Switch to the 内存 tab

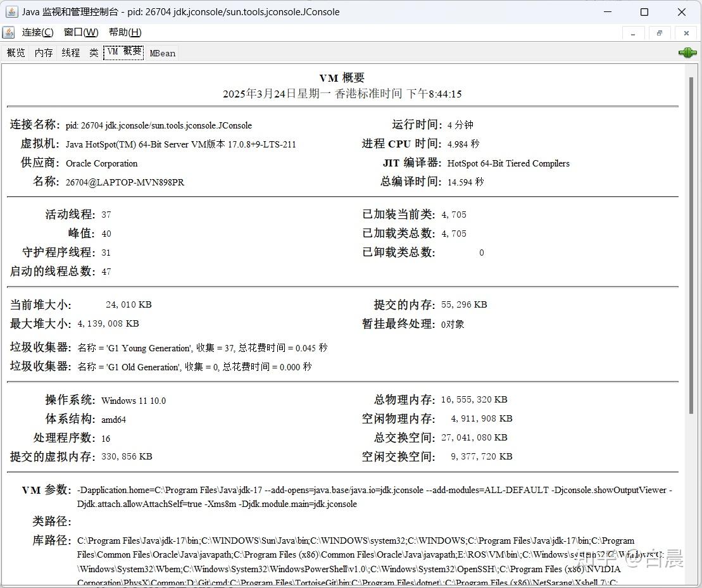42,53
